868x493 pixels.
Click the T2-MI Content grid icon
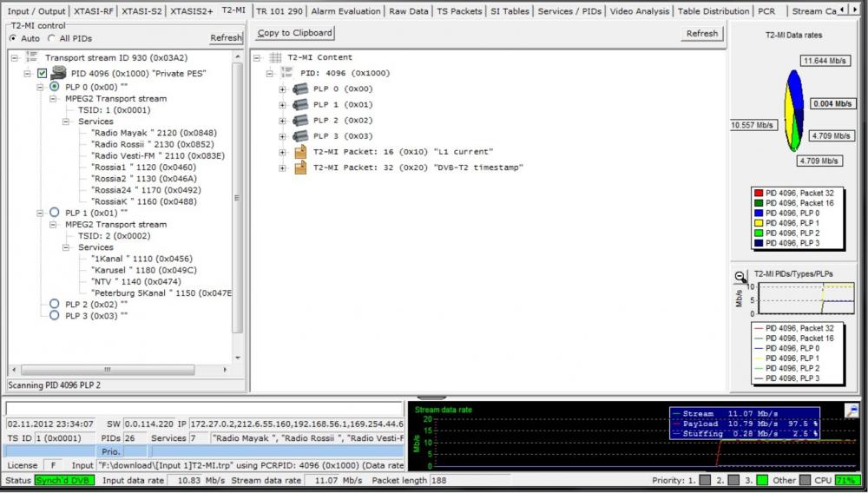click(275, 57)
